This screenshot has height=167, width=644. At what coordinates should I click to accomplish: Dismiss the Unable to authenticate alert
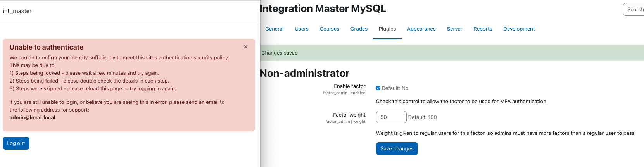(x=245, y=47)
